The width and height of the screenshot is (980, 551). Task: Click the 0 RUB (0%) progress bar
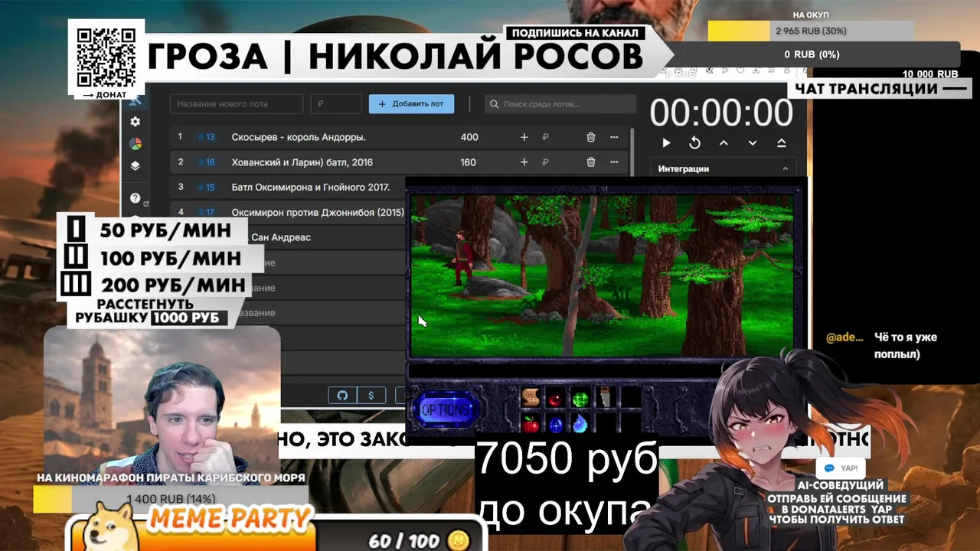pos(812,54)
